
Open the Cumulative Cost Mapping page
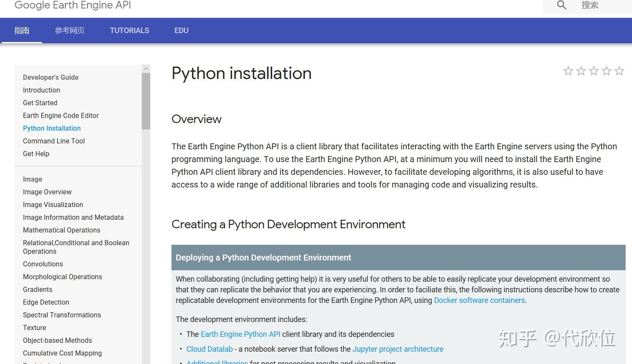pos(62,353)
